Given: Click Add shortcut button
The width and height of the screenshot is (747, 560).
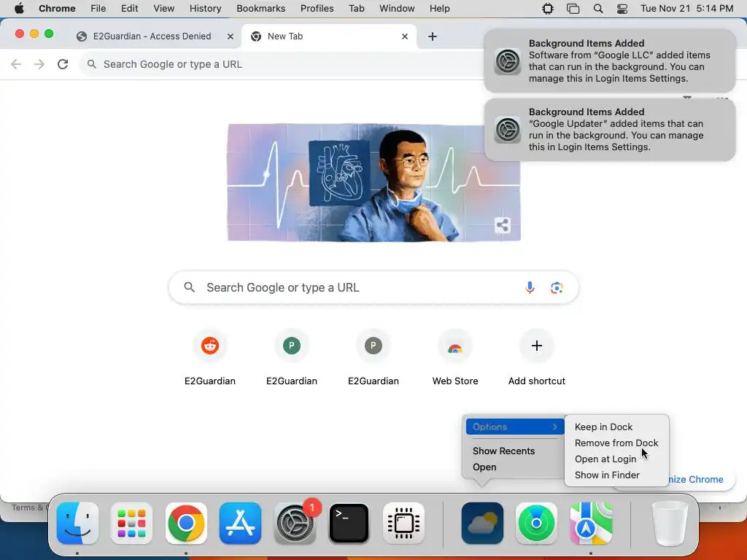Looking at the screenshot, I should point(537,346).
